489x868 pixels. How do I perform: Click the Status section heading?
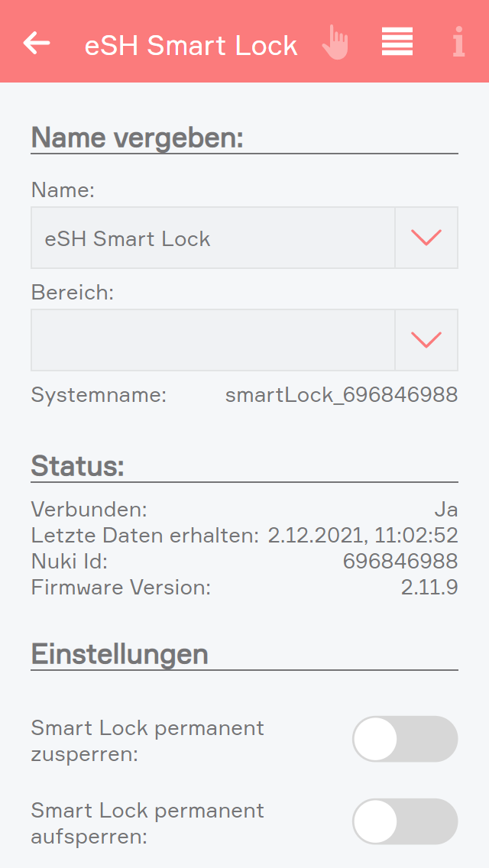click(x=77, y=466)
